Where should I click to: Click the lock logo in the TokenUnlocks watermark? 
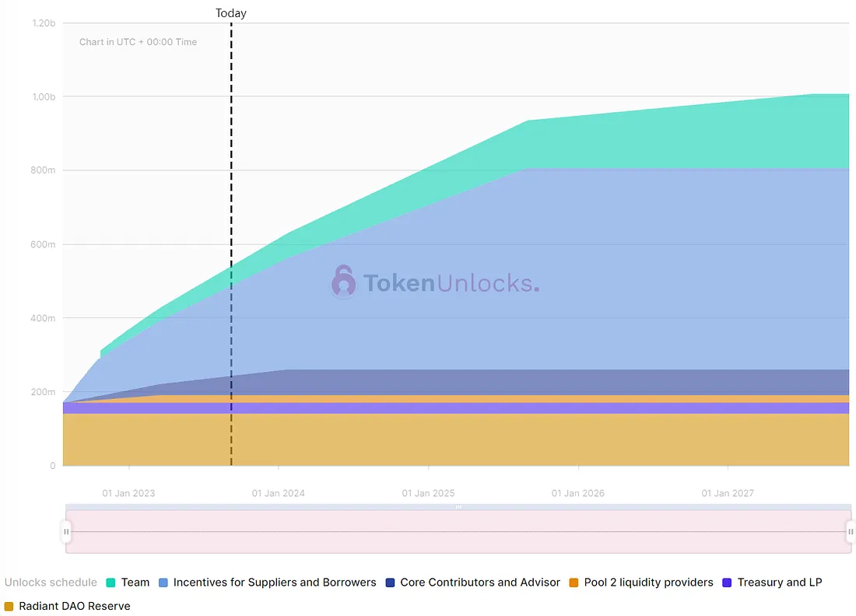click(x=343, y=282)
